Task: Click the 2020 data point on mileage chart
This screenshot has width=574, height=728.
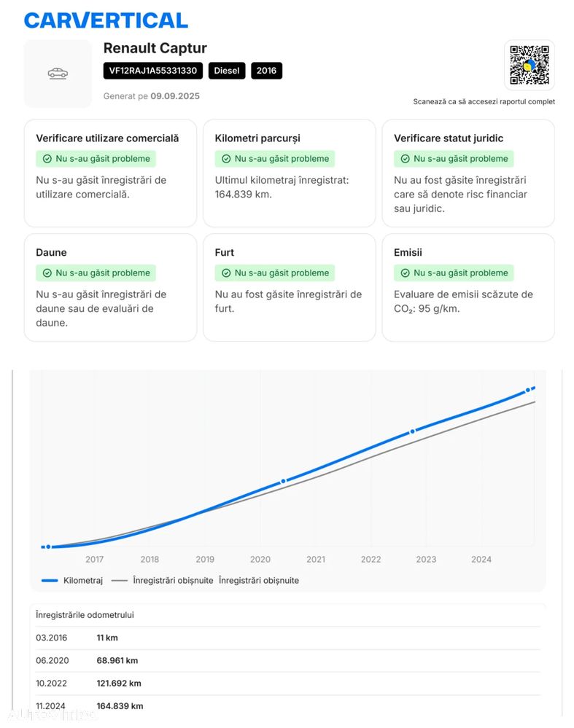Action: pos(284,481)
